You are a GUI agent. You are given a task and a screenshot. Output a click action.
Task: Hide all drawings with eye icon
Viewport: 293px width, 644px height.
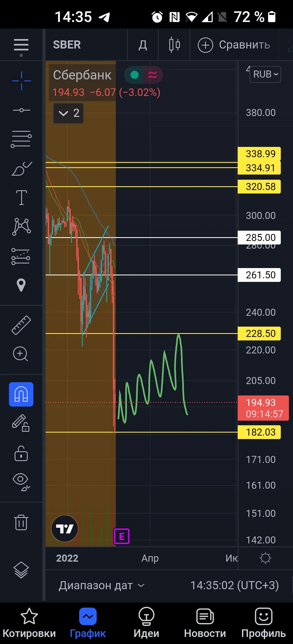[x=21, y=482]
